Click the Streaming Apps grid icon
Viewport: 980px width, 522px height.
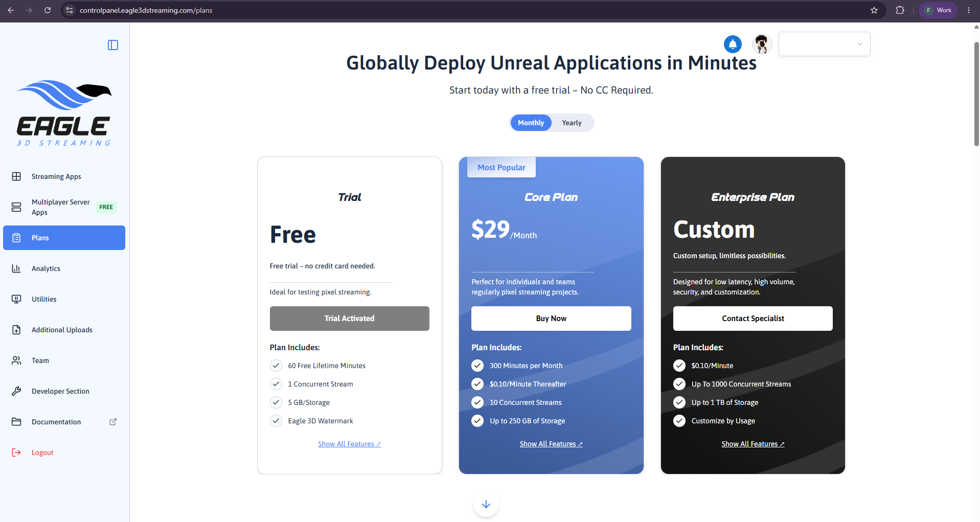pos(16,176)
